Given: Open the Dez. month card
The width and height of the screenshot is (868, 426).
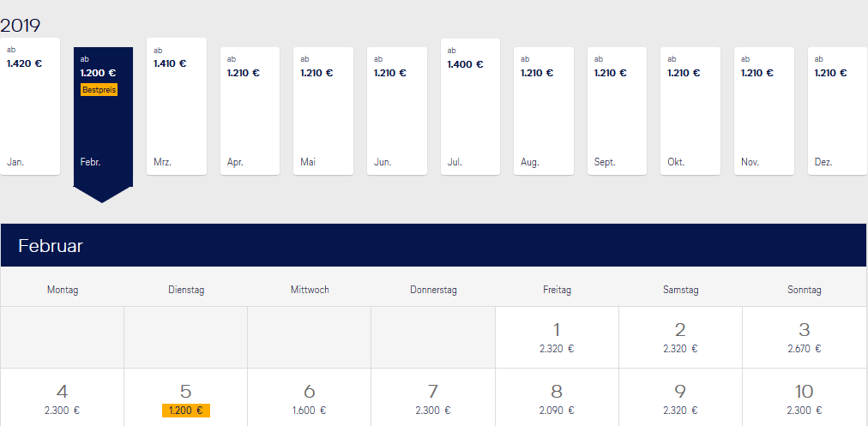Looking at the screenshot, I should pyautogui.click(x=838, y=111).
